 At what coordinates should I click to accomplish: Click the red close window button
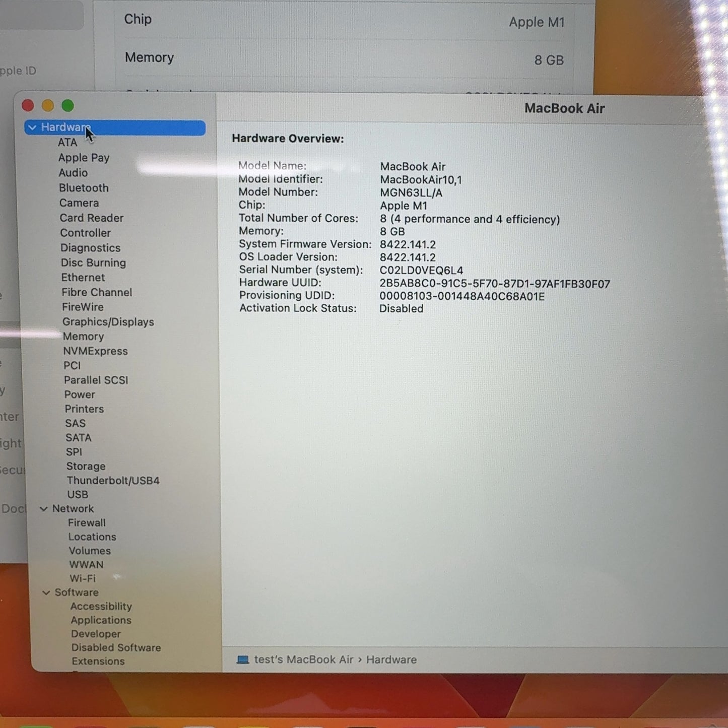coord(28,105)
